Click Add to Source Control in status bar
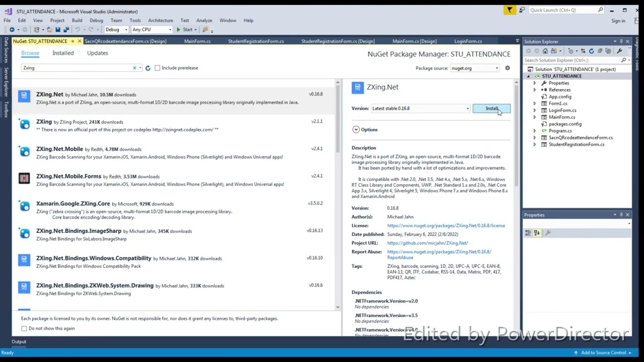This screenshot has width=644, height=362. (x=603, y=353)
